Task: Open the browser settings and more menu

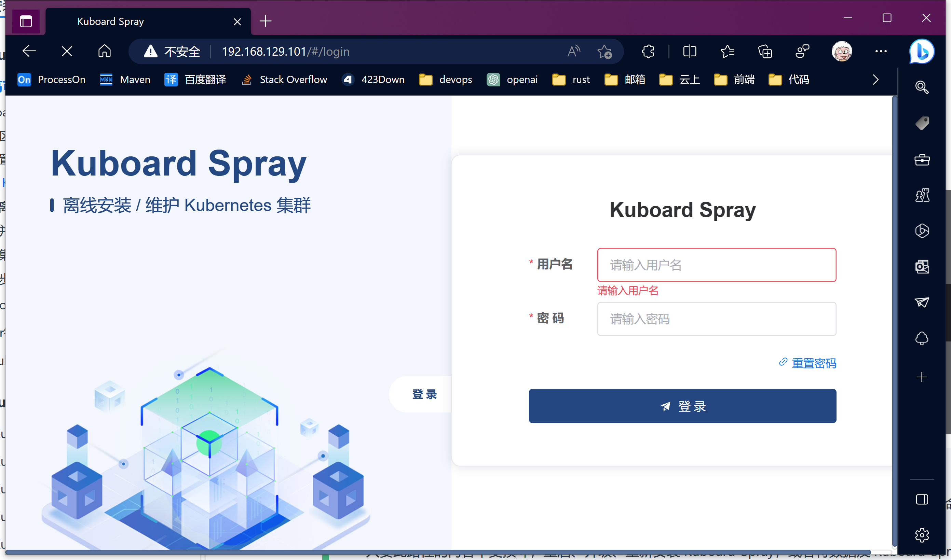Action: [881, 51]
